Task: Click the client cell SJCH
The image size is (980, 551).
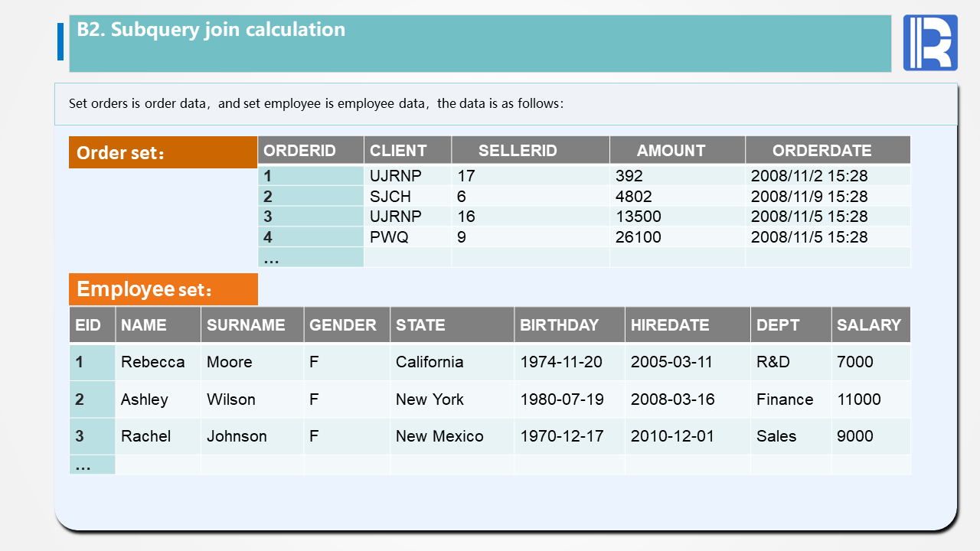Action: point(390,197)
